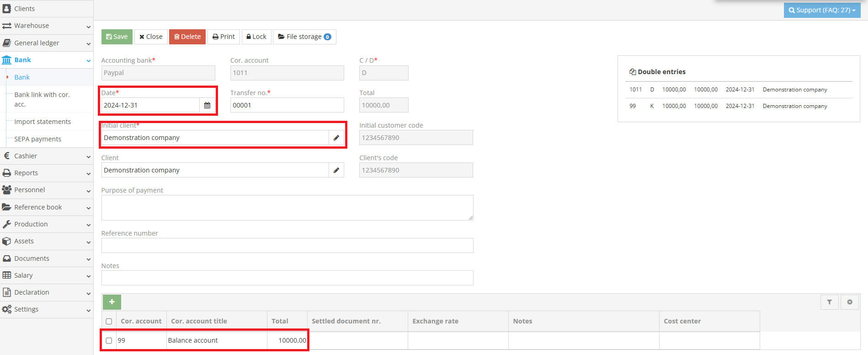Screen dimensions: 868x355
Task: Open Import statements submenu item
Action: coord(43,122)
